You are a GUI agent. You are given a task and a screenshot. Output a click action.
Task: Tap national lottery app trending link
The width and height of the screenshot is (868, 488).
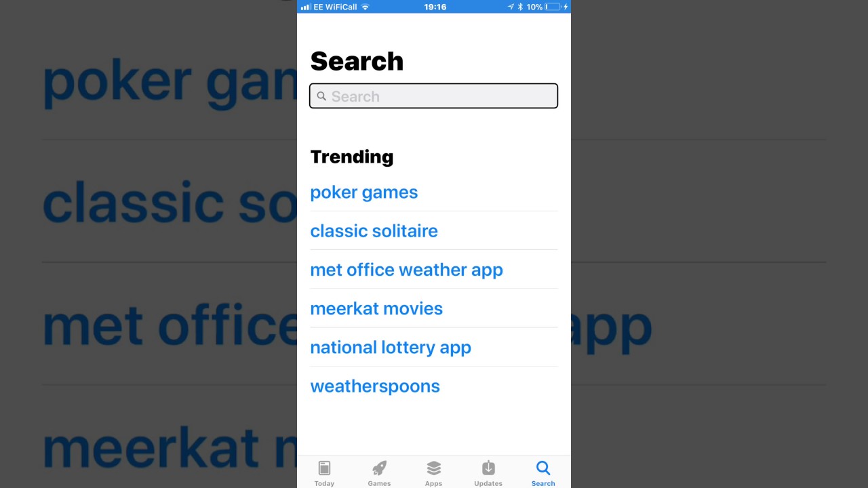click(391, 348)
